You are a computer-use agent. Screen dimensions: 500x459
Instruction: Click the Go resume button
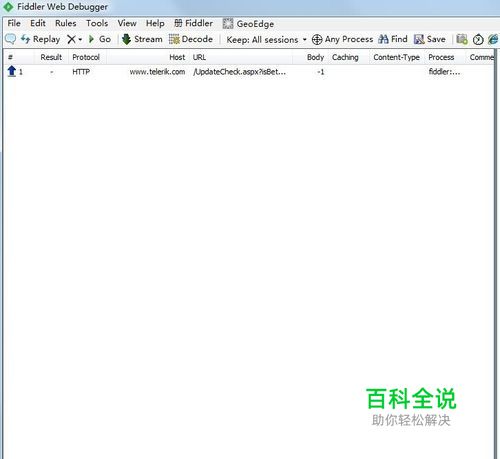tap(100, 39)
